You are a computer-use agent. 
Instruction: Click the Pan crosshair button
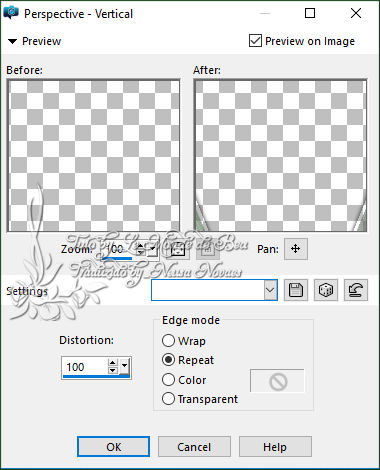(296, 249)
